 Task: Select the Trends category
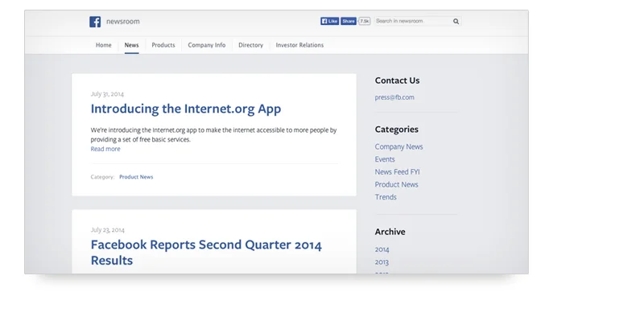point(386,197)
